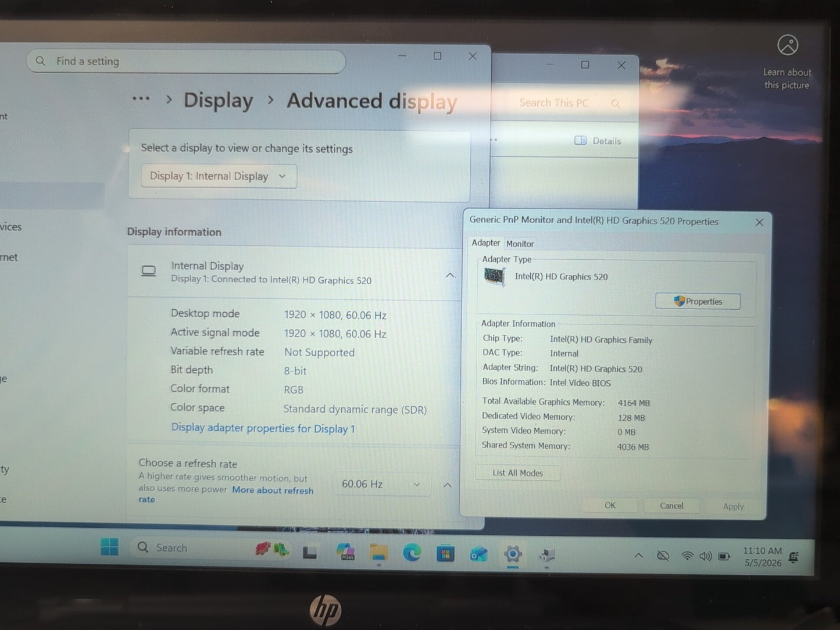Go back to Display breadcrumb
The height and width of the screenshot is (630, 840).
coord(219,100)
